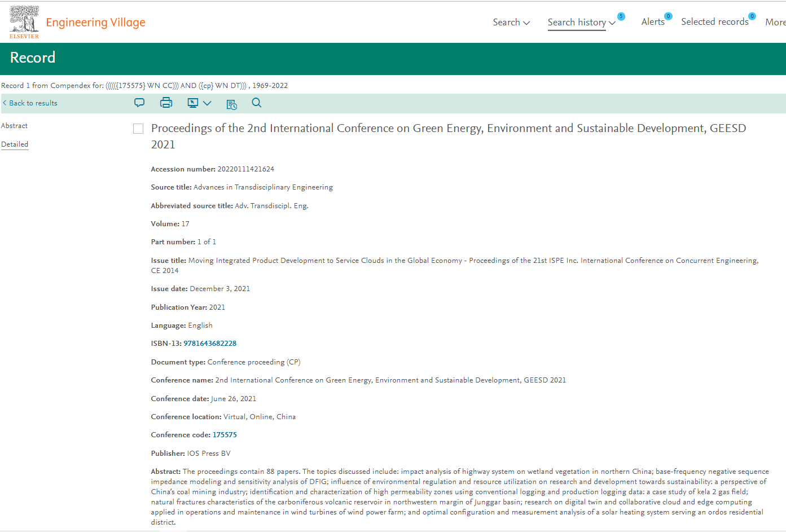
Task: Open Selected records
Action: tap(715, 22)
